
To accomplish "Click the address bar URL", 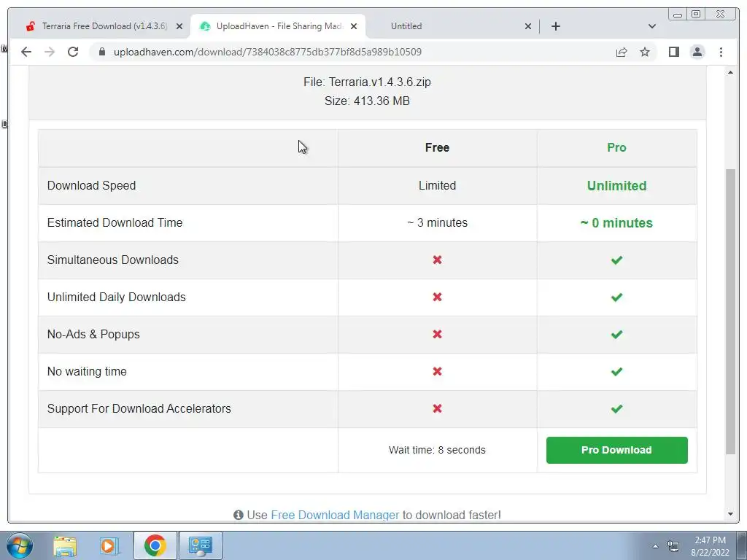I will (267, 52).
